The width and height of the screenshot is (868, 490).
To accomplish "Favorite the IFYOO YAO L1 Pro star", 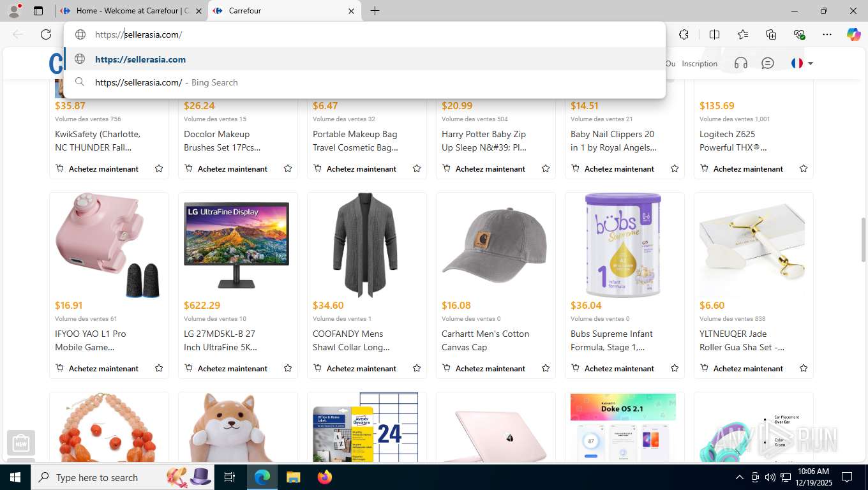I will coord(159,368).
